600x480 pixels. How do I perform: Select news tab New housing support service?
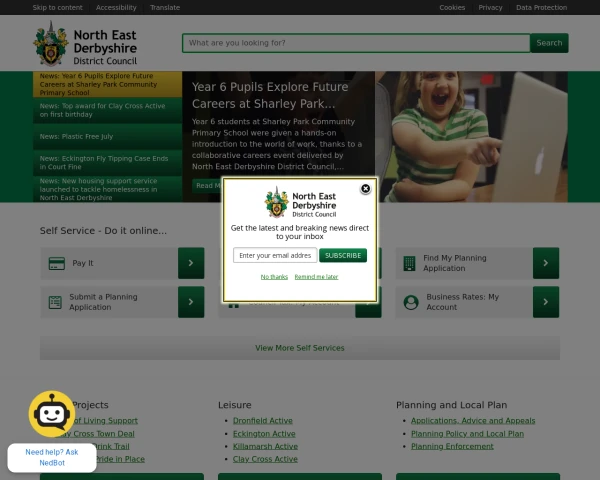pyautogui.click(x=108, y=189)
